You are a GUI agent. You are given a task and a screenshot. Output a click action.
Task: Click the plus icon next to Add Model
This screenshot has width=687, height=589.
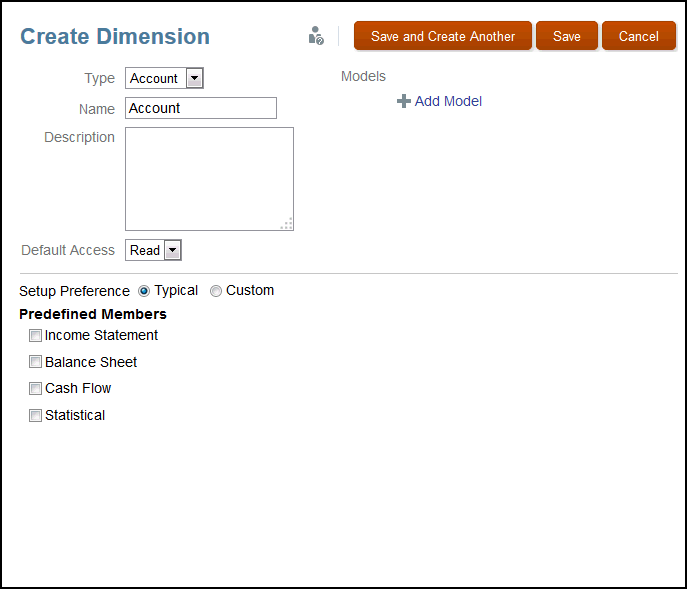click(404, 101)
